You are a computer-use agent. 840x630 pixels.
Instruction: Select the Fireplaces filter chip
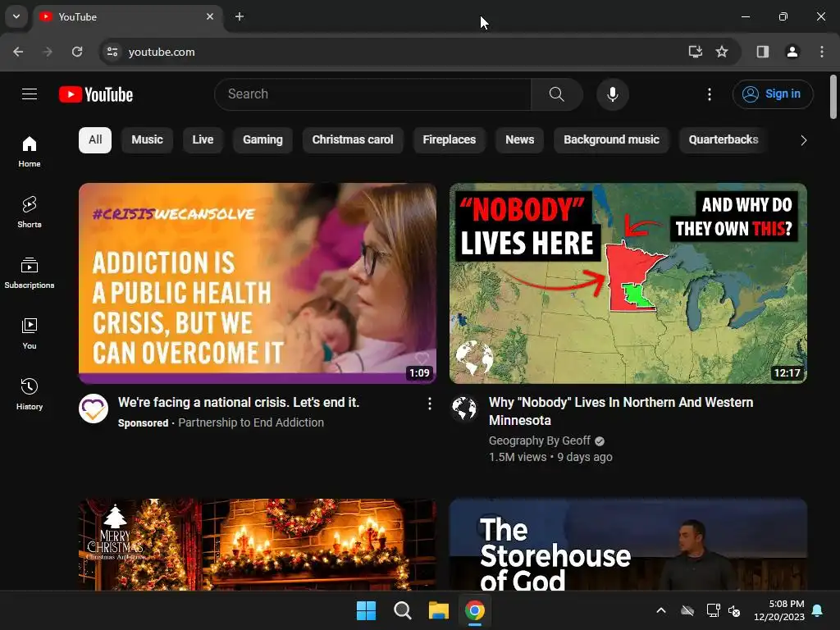449,139
